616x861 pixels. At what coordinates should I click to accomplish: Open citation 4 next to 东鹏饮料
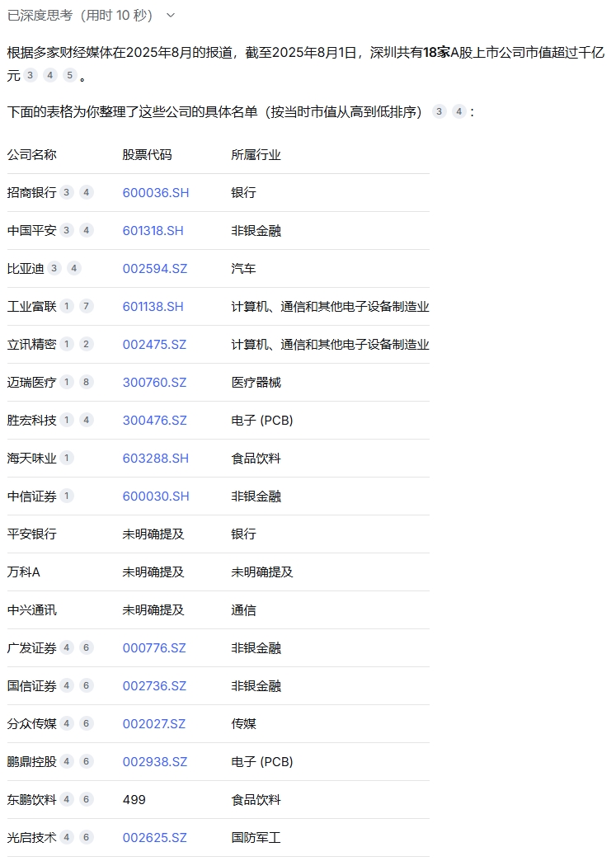[67, 799]
